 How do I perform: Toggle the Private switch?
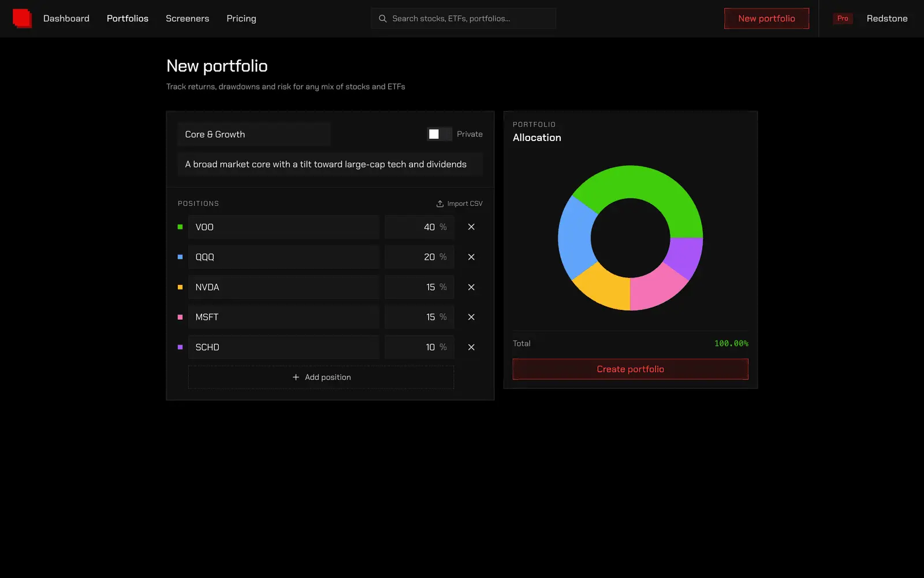point(439,134)
